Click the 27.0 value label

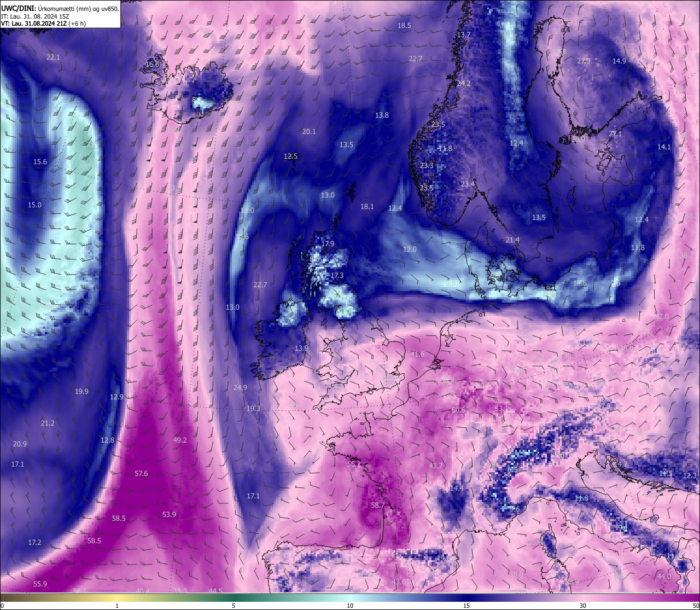584,61
